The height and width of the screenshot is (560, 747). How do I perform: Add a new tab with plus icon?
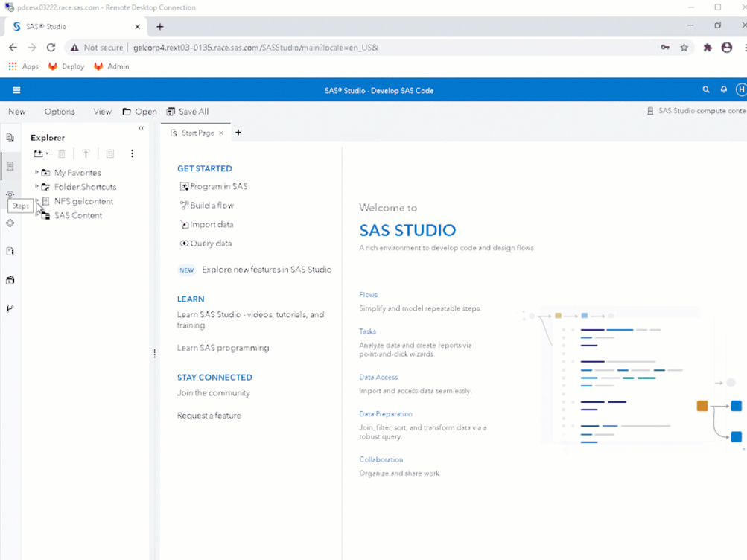tap(238, 133)
